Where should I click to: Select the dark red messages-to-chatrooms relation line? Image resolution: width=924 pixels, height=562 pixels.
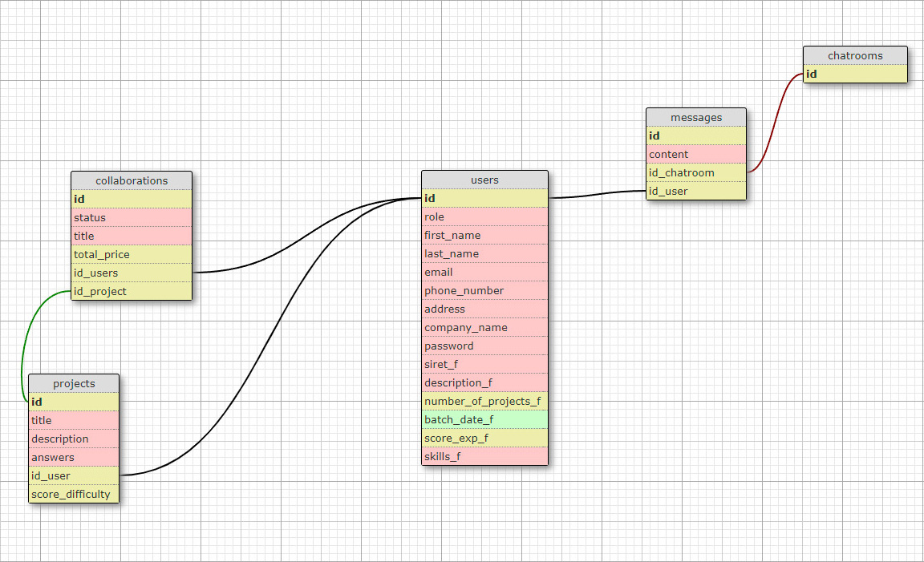(x=776, y=123)
